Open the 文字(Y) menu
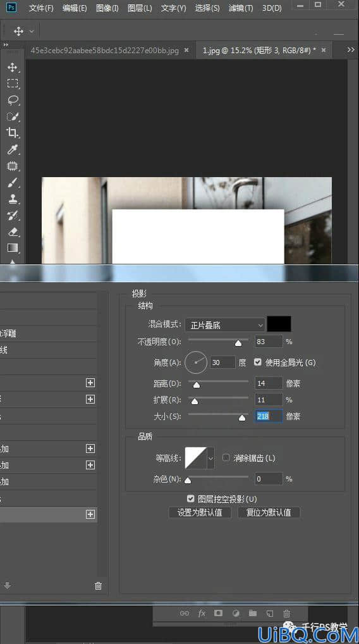Image resolution: width=359 pixels, height=644 pixels. 173,8
